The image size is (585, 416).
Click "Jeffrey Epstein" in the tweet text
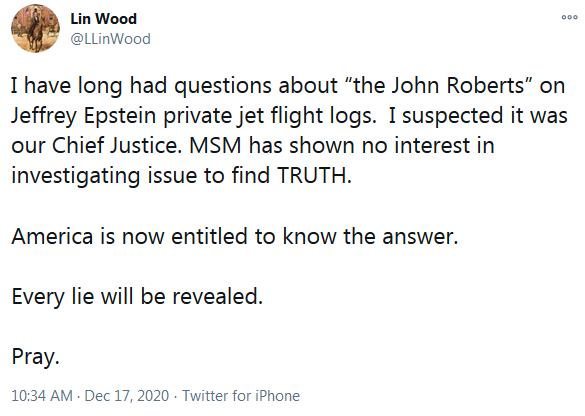(83, 116)
